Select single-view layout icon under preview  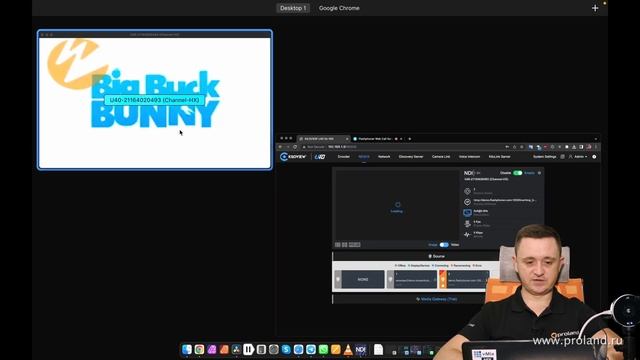(338, 245)
